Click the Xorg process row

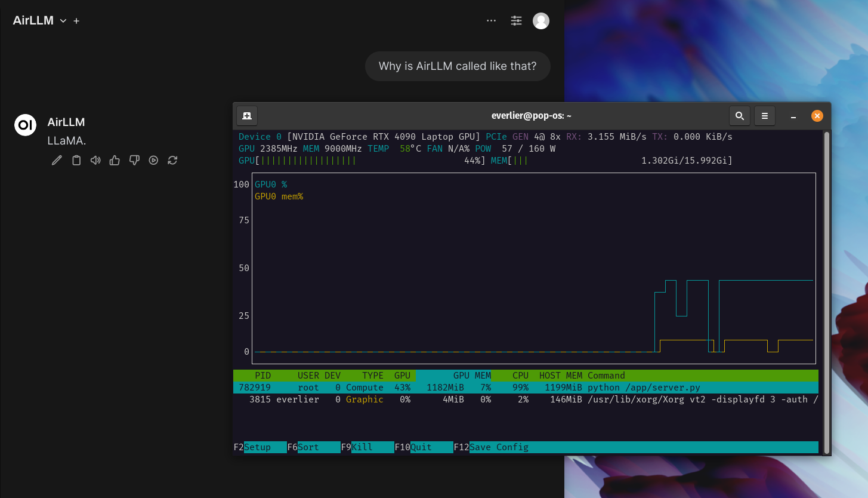[526, 399]
